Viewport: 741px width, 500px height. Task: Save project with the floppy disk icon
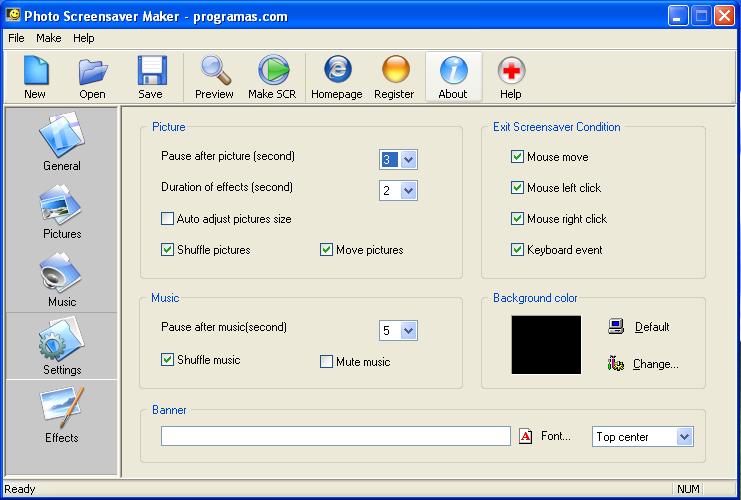[x=151, y=70]
